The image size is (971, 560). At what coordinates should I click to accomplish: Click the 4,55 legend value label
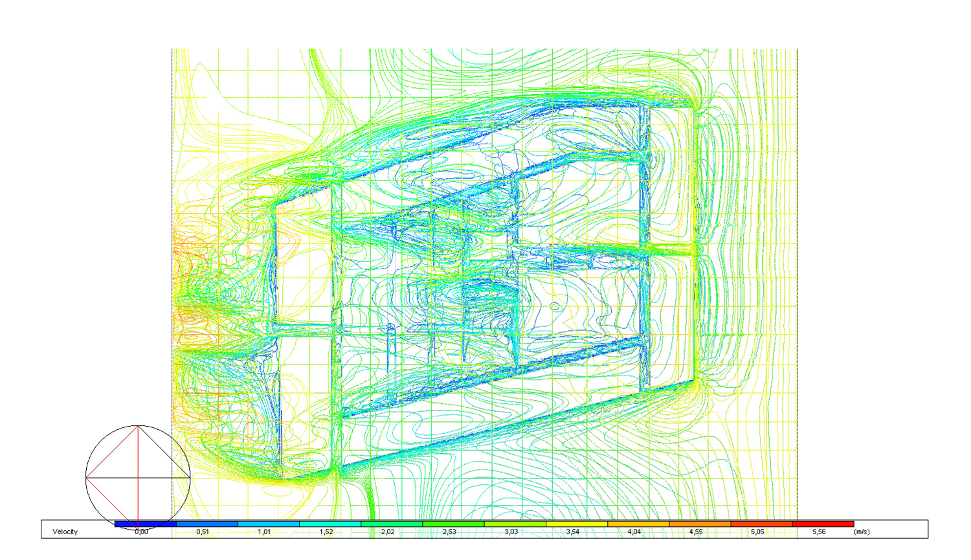pyautogui.click(x=696, y=532)
